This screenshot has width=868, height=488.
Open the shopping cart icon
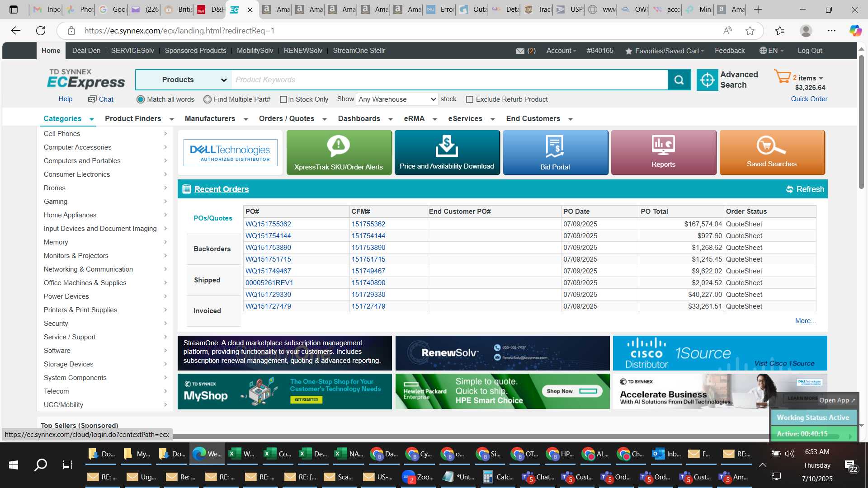pyautogui.click(x=783, y=76)
